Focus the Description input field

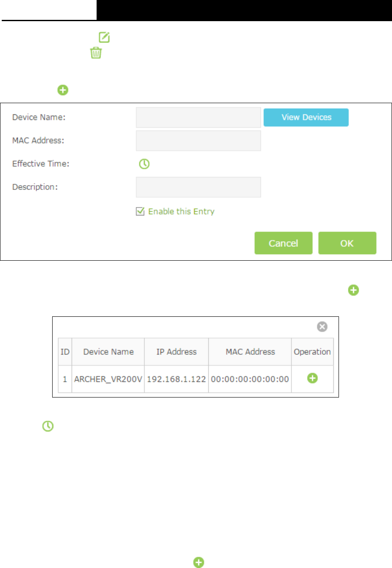click(198, 187)
